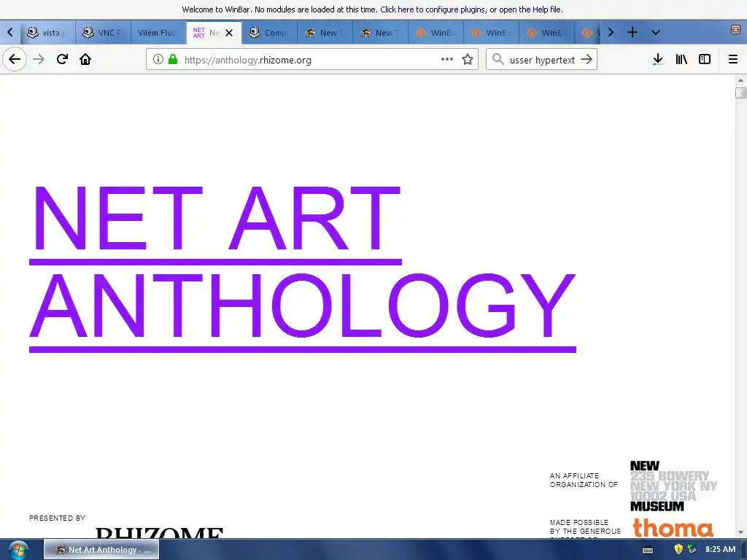Bookmark this page with the star
This screenshot has height=560, width=747.
coord(468,59)
